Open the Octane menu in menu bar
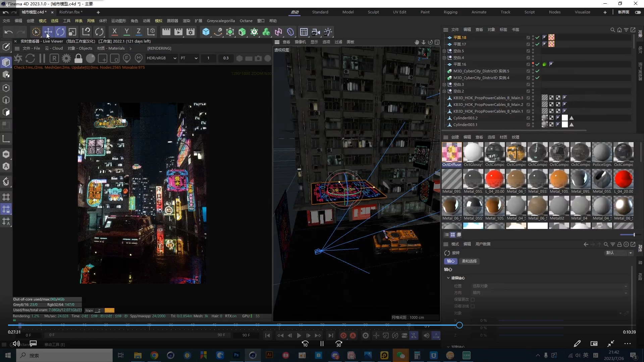644x362 pixels. (x=246, y=21)
